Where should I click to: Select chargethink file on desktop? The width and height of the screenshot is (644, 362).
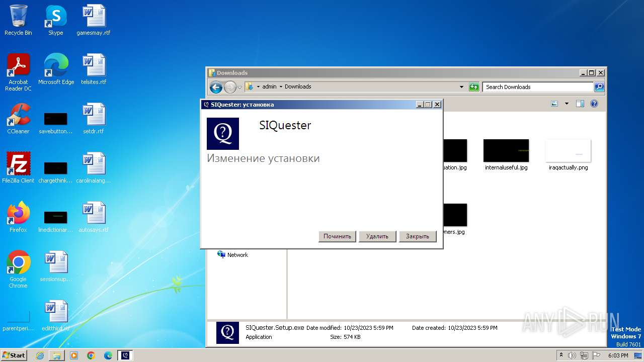pyautogui.click(x=55, y=172)
